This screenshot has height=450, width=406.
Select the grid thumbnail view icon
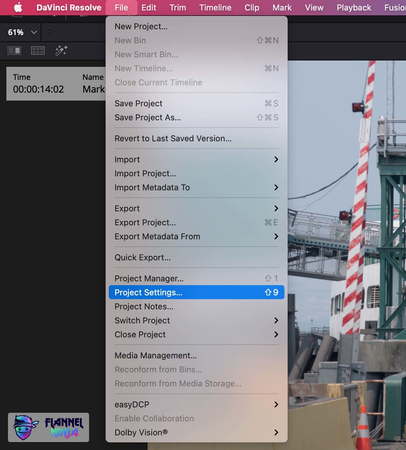(38, 51)
